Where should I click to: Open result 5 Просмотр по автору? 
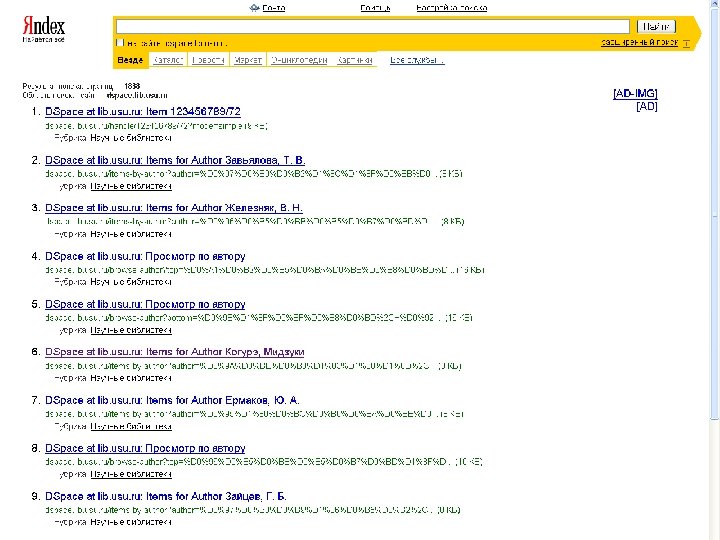point(145,304)
